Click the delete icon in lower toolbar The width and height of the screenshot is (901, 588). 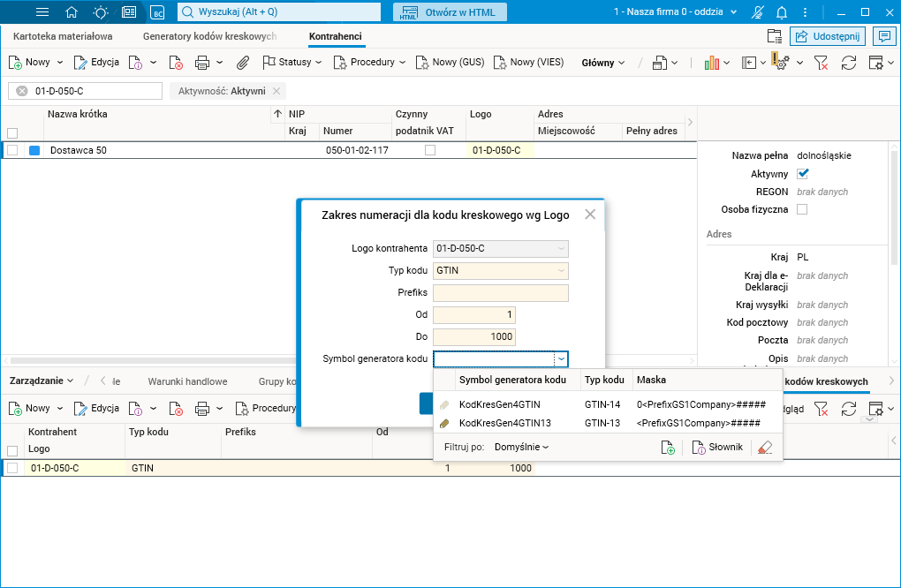[x=176, y=409]
